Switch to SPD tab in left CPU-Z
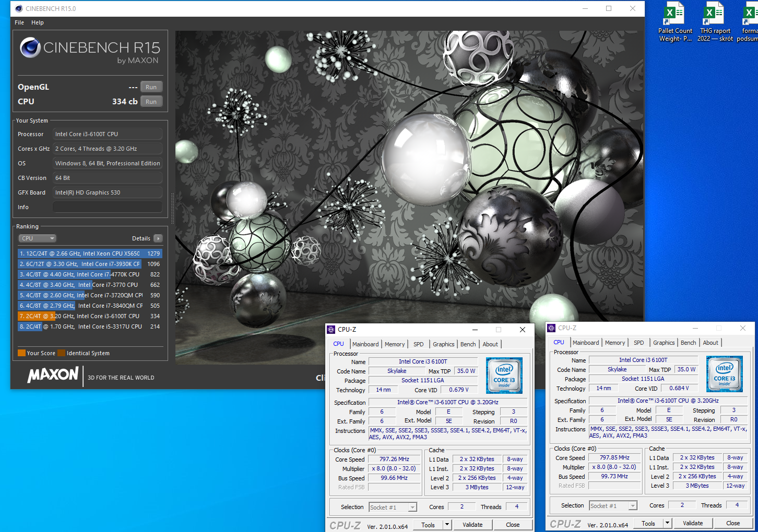The image size is (758, 532). 419,344
